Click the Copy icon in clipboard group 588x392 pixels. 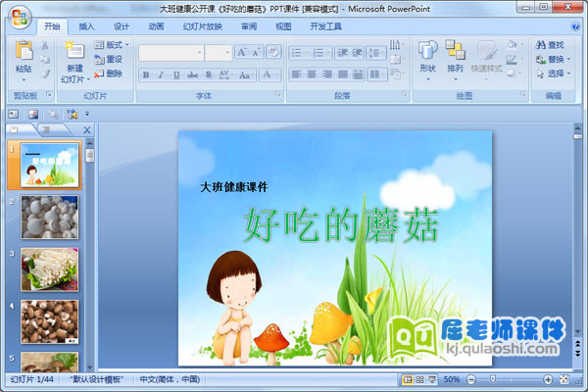(45, 59)
